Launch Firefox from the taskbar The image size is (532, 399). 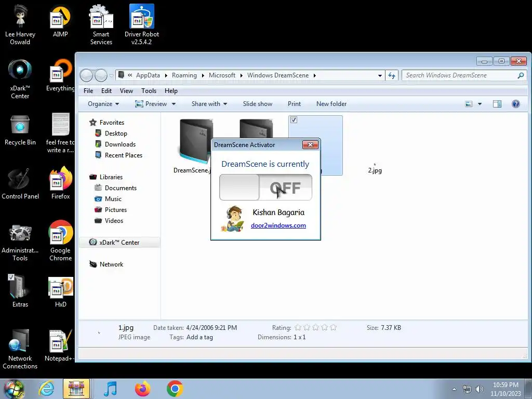point(142,389)
